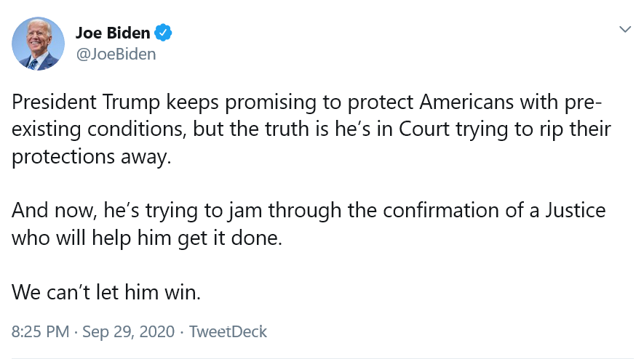Open the tweet options chevron menu

coord(624,29)
